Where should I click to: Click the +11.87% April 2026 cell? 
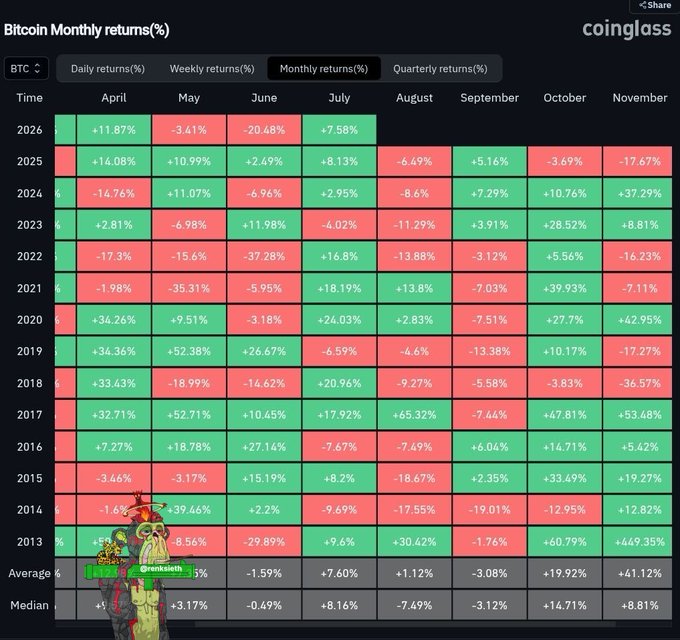[x=114, y=130]
